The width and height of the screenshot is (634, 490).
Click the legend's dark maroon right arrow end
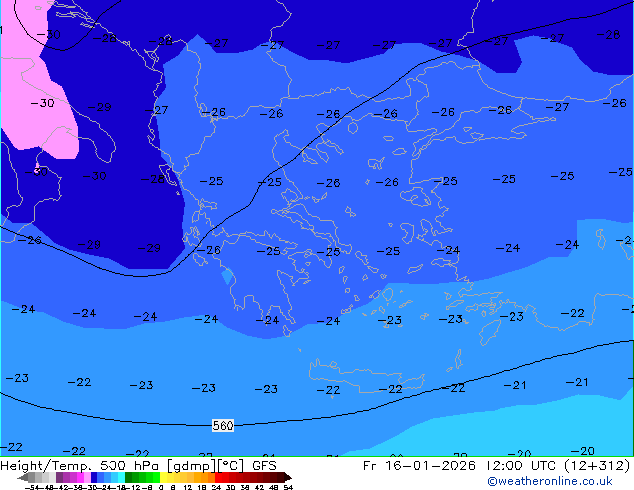point(287,477)
